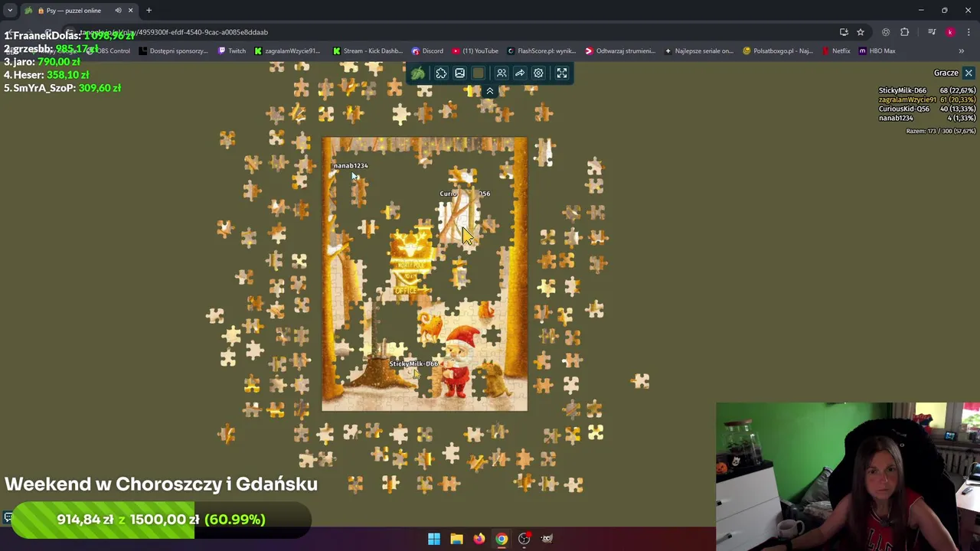Open the Chrome extensions puzzle icon

click(905, 32)
